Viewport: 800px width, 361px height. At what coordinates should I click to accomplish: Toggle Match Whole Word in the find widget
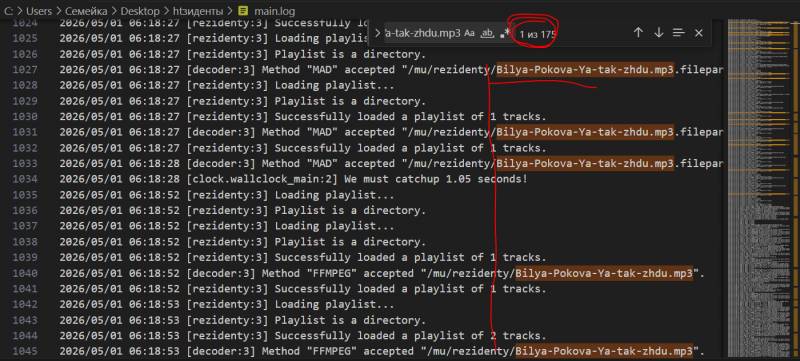[x=488, y=33]
